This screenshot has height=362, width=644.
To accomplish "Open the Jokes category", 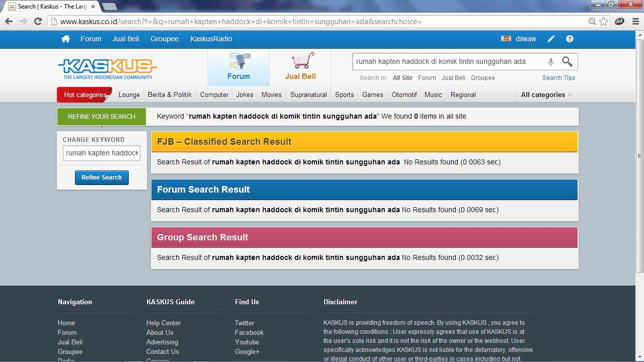I will 245,95.
